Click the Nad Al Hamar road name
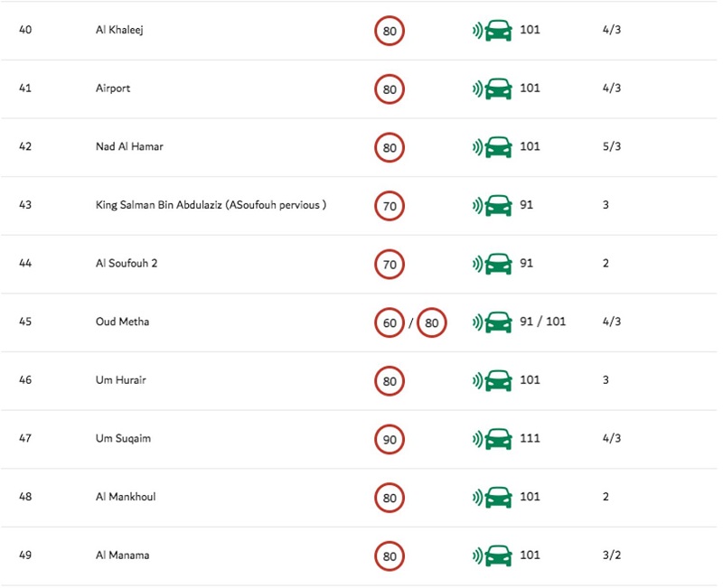 click(129, 146)
